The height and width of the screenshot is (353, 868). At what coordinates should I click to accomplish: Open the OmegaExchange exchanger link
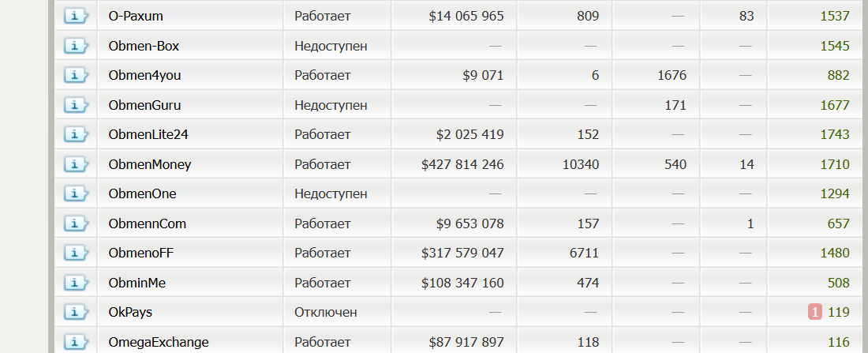(159, 342)
